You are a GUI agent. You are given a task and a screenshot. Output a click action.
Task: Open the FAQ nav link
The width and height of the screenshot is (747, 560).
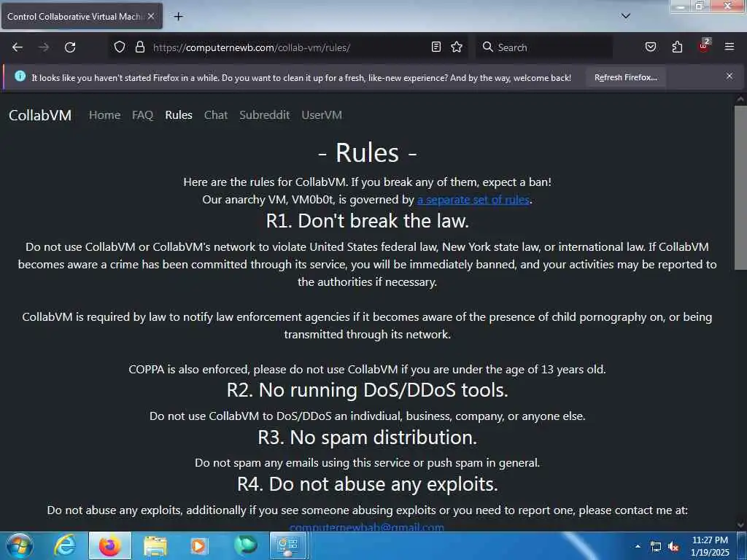pyautogui.click(x=142, y=115)
